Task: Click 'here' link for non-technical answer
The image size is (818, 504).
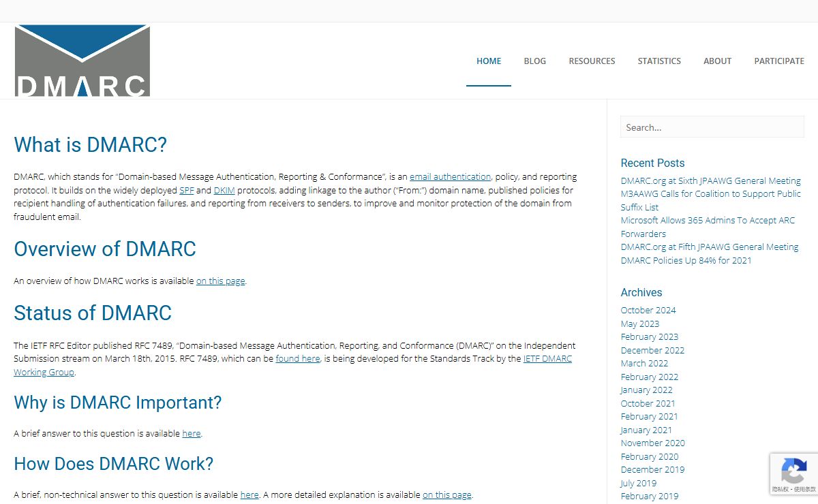Action: tap(249, 494)
